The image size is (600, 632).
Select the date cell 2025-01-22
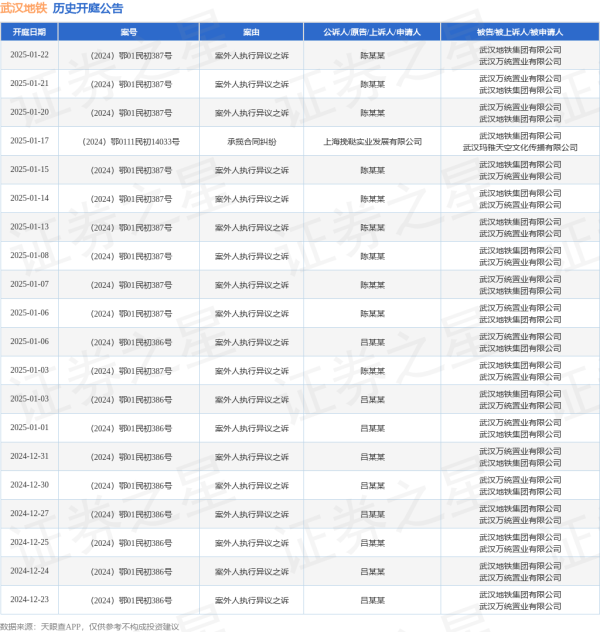29,55
